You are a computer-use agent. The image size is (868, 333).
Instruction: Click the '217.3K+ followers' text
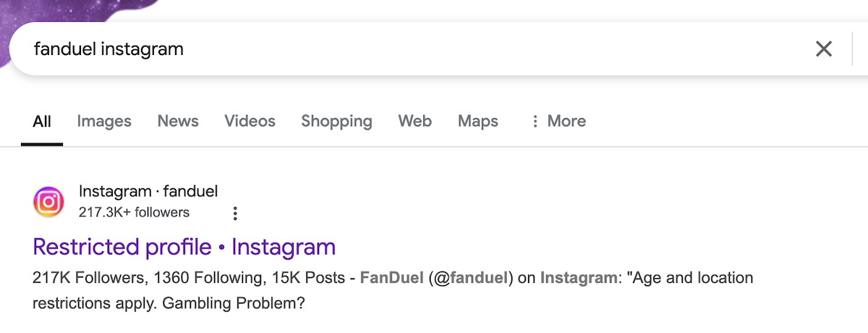coord(134,212)
